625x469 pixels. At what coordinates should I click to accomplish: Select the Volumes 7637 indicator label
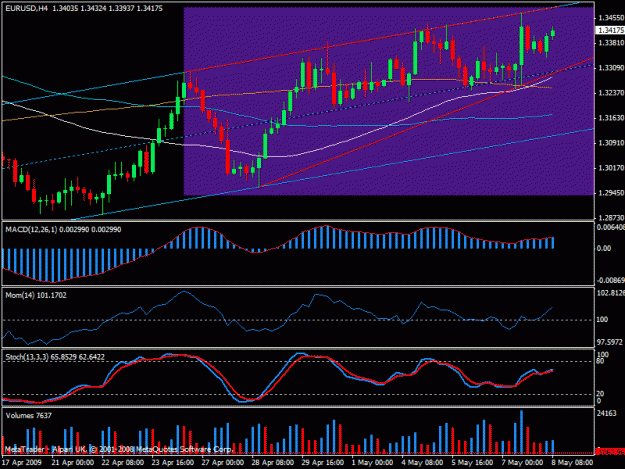click(x=29, y=416)
